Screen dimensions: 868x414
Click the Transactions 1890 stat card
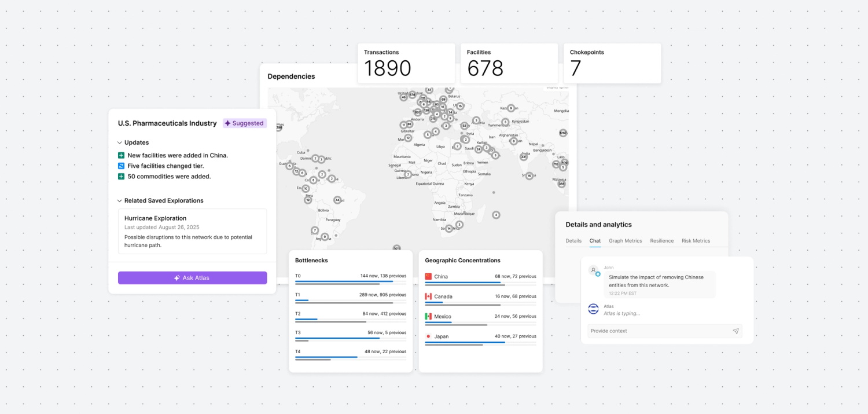click(x=406, y=63)
